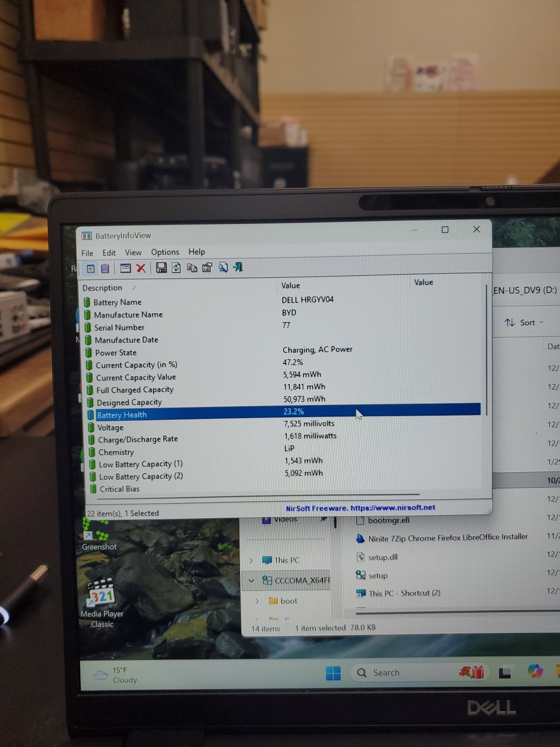This screenshot has height=747, width=560.
Task: Select the highlighted Battery Health row
Action: coord(284,413)
